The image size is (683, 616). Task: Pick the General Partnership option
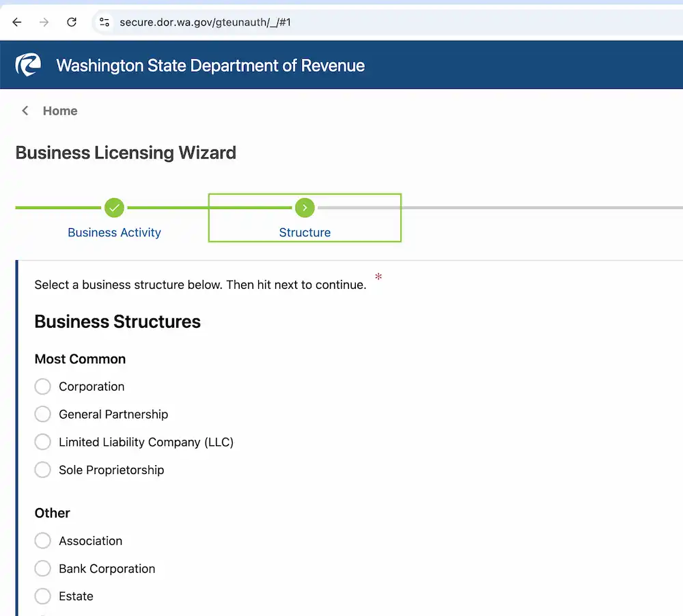click(42, 414)
